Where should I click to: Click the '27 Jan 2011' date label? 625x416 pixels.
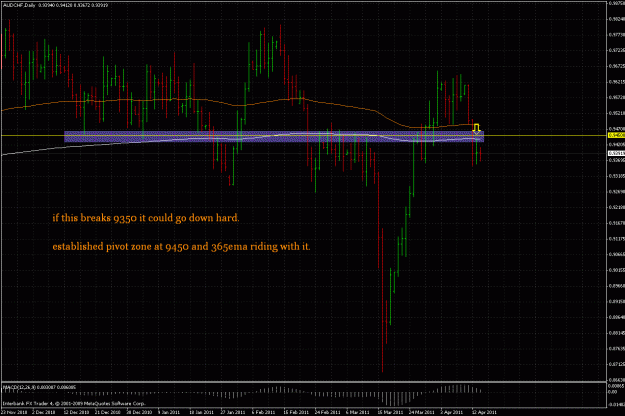[x=233, y=412]
